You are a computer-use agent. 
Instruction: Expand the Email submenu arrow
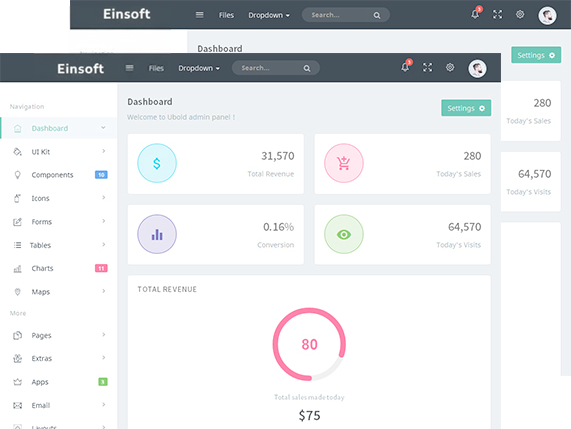104,405
